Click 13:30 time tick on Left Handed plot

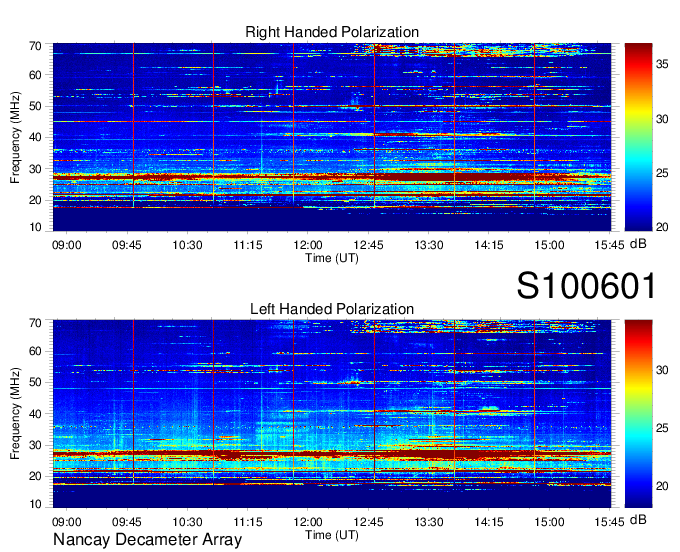[429, 522]
